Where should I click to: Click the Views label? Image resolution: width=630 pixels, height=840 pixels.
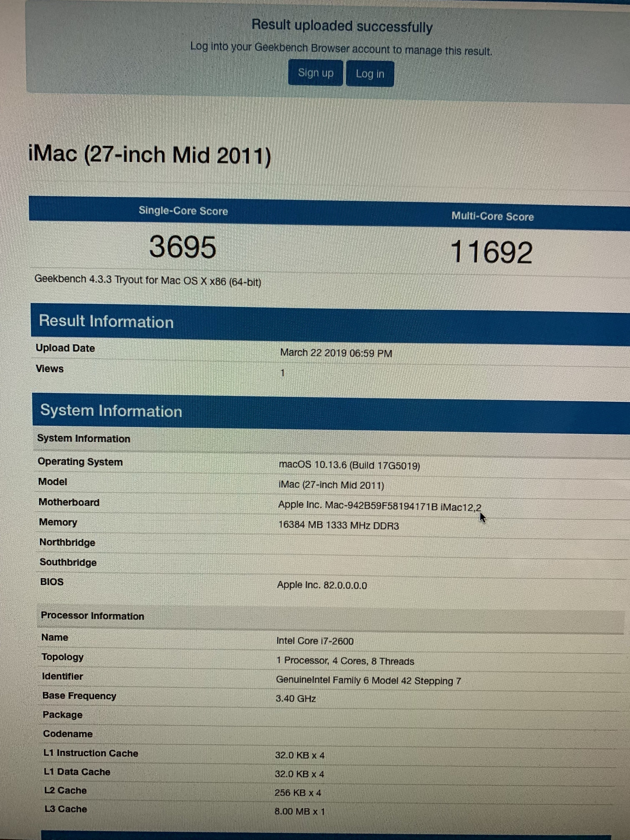[x=50, y=369]
